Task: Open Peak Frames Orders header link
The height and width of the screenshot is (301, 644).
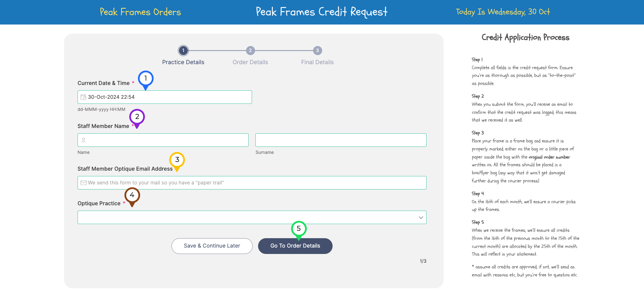Action: [x=140, y=12]
